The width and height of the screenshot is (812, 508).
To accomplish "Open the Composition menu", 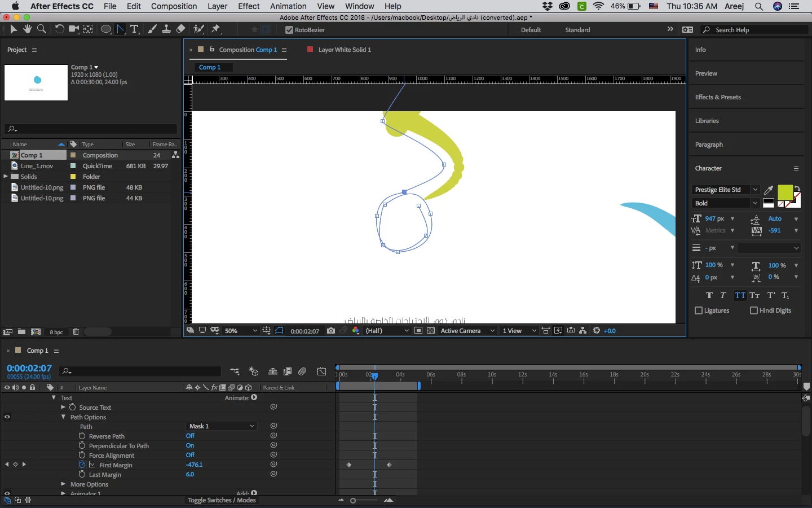I will (x=174, y=6).
